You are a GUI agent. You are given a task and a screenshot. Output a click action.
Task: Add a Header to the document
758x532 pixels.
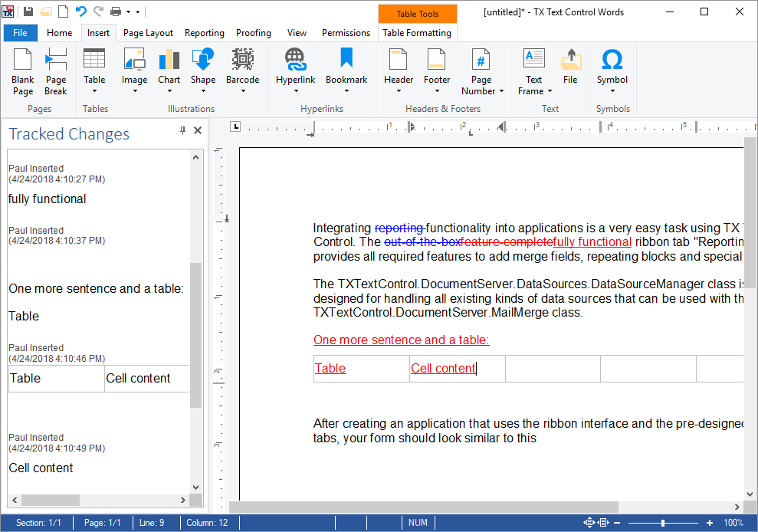coord(399,65)
